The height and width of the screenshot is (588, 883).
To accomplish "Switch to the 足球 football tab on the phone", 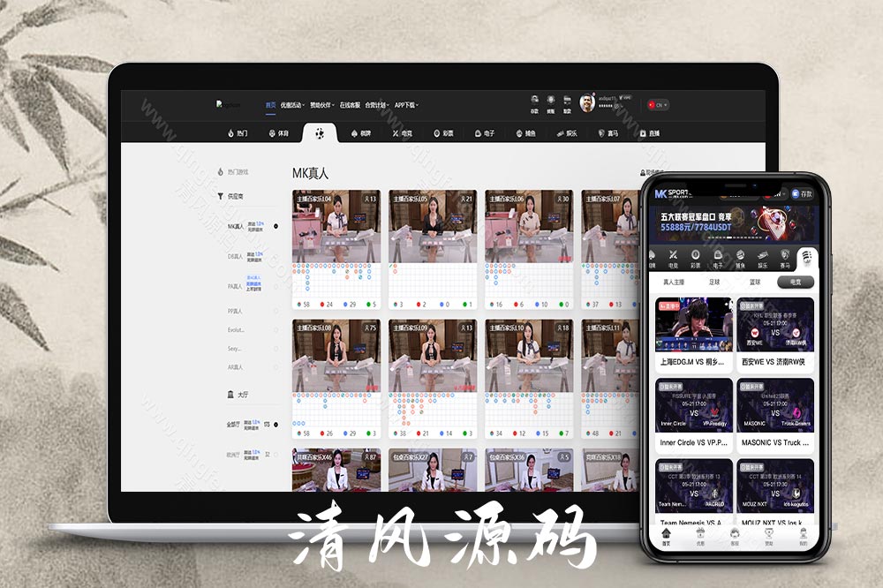I will pyautogui.click(x=714, y=283).
